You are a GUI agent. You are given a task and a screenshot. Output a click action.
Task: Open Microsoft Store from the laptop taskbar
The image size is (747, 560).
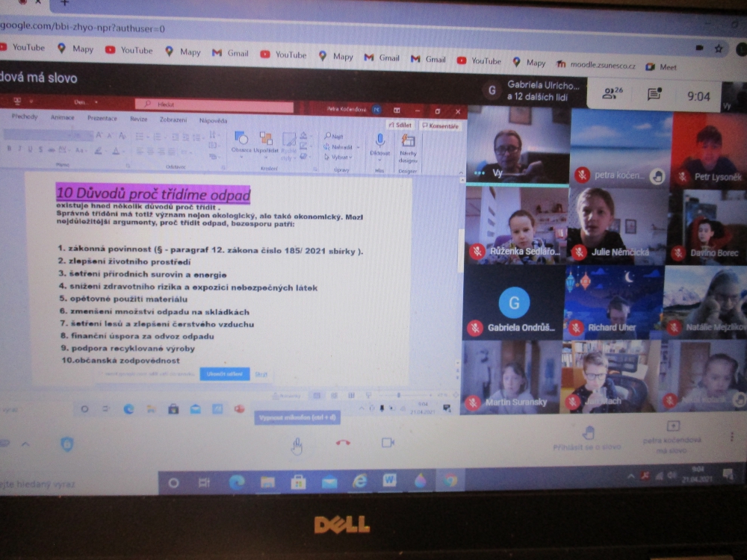point(298,482)
